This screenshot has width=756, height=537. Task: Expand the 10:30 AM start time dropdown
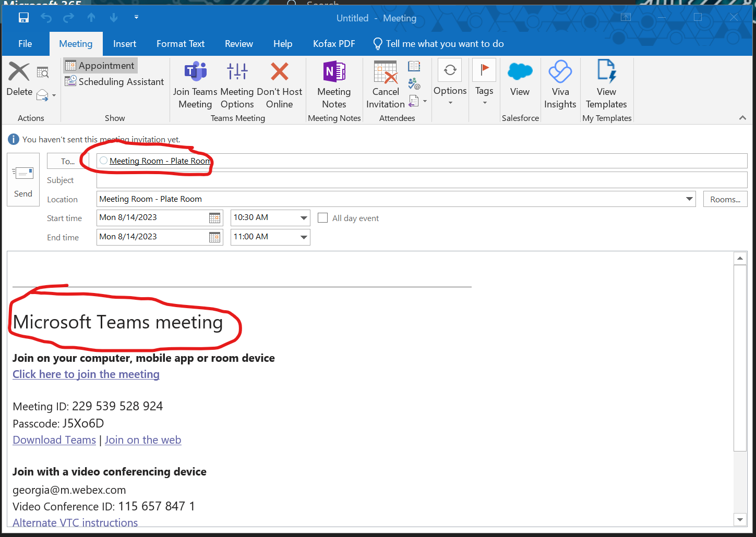304,218
